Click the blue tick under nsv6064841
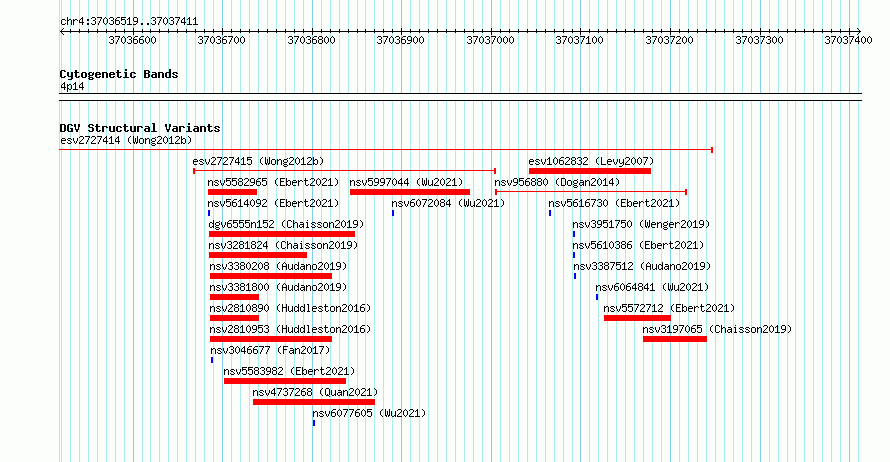This screenshot has width=890, height=462. tap(597, 297)
